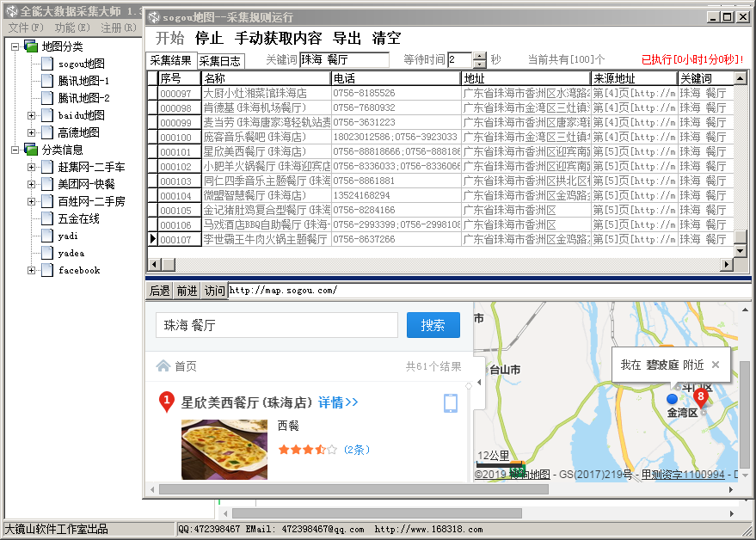Click red marker 8 on the map
The height and width of the screenshot is (540, 756).
pyautogui.click(x=701, y=398)
